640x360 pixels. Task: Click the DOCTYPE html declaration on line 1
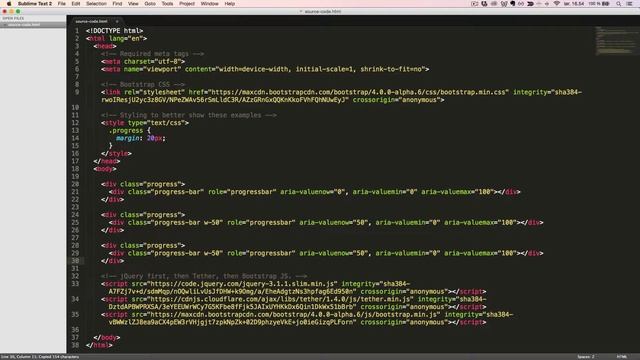(x=114, y=31)
